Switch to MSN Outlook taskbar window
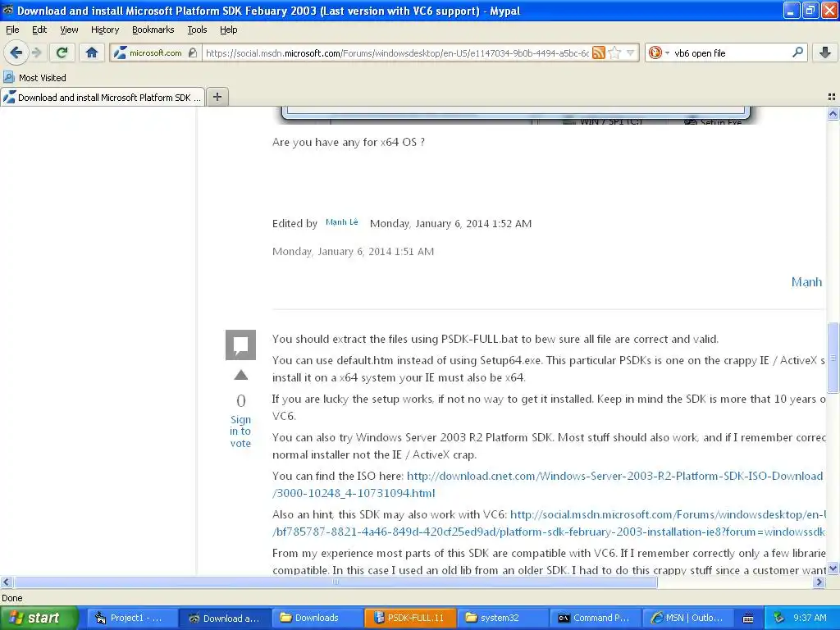840x630 pixels. (688, 618)
